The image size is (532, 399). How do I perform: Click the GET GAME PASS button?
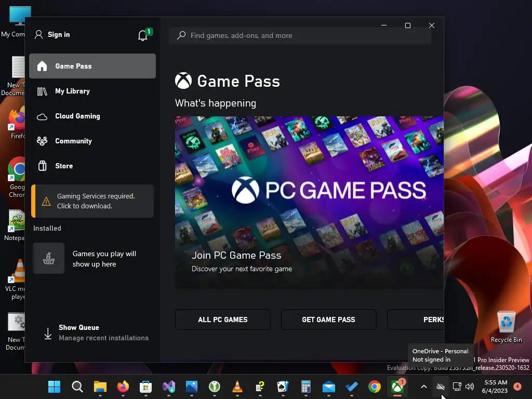(x=328, y=320)
